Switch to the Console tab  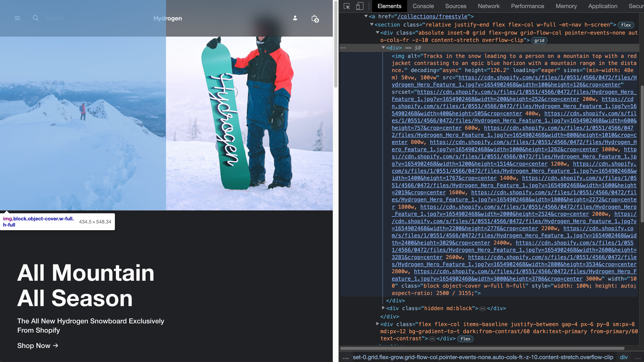423,6
